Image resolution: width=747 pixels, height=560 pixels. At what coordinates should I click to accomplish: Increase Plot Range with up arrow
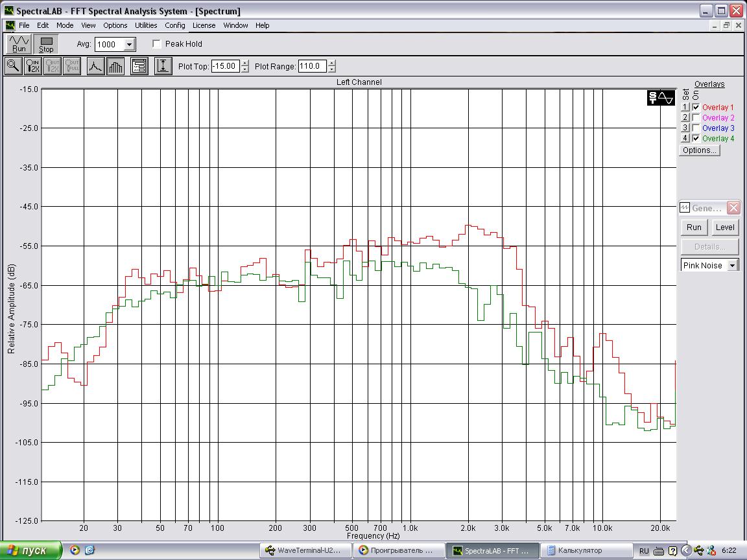331,63
